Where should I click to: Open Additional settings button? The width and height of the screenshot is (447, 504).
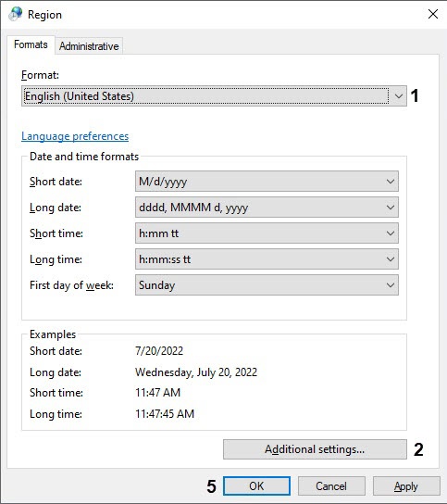315,449
